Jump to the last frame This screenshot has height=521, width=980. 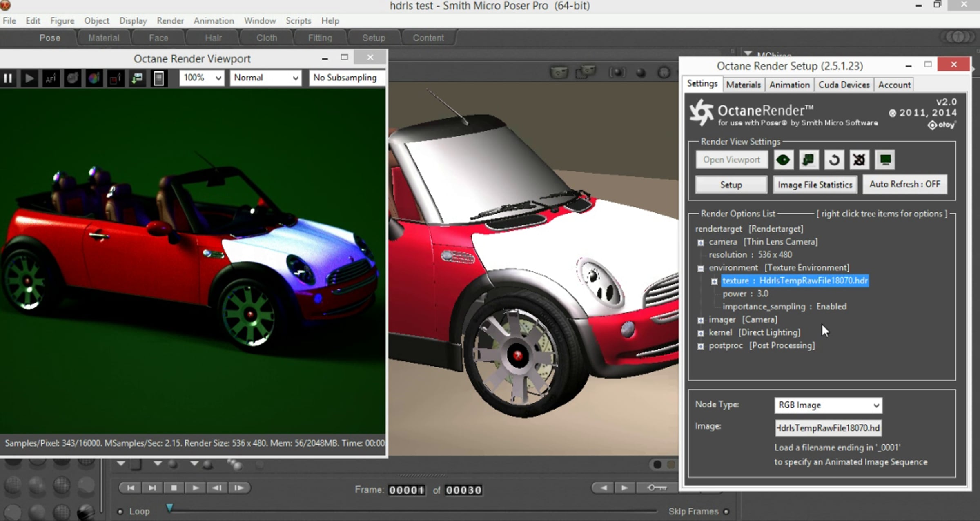152,488
